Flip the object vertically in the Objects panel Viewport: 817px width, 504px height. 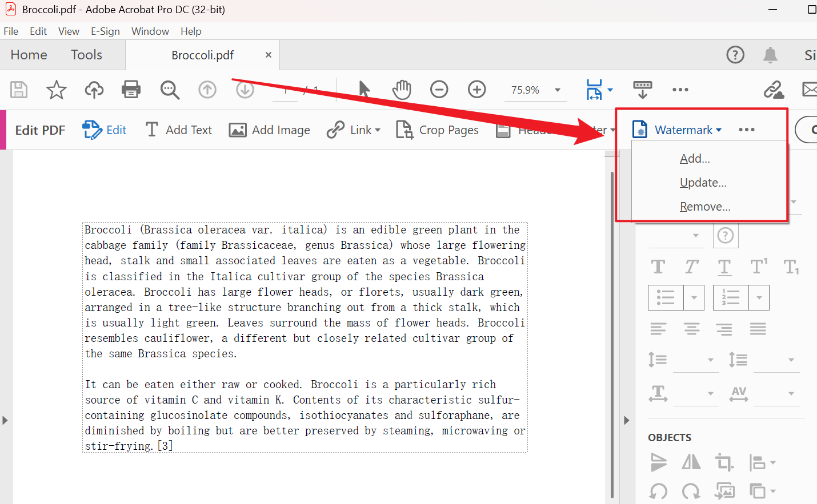click(659, 462)
